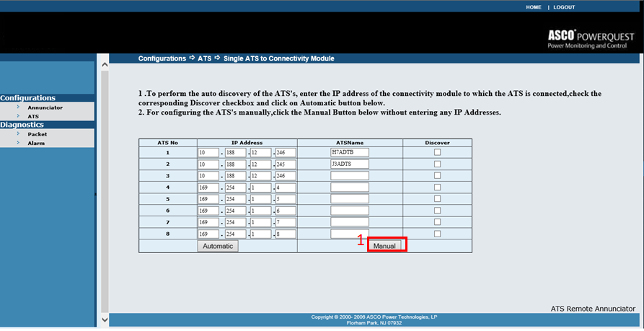Click the Discover column header

click(x=438, y=143)
